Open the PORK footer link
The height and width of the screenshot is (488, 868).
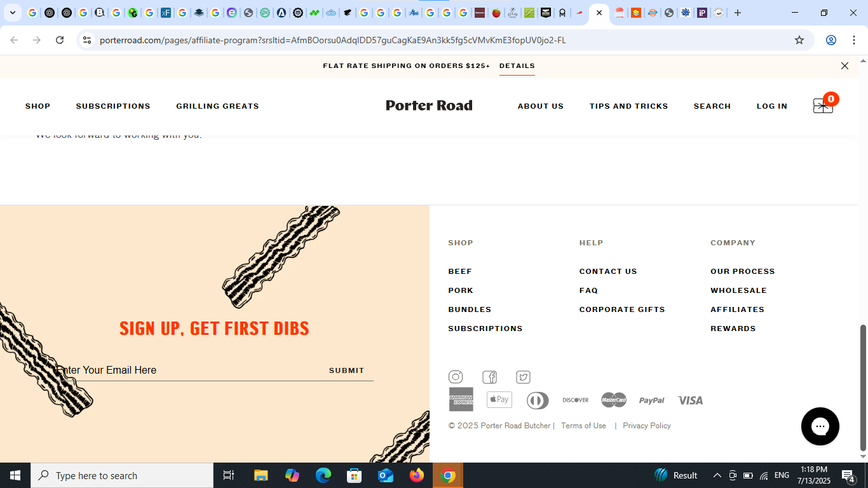(x=461, y=290)
